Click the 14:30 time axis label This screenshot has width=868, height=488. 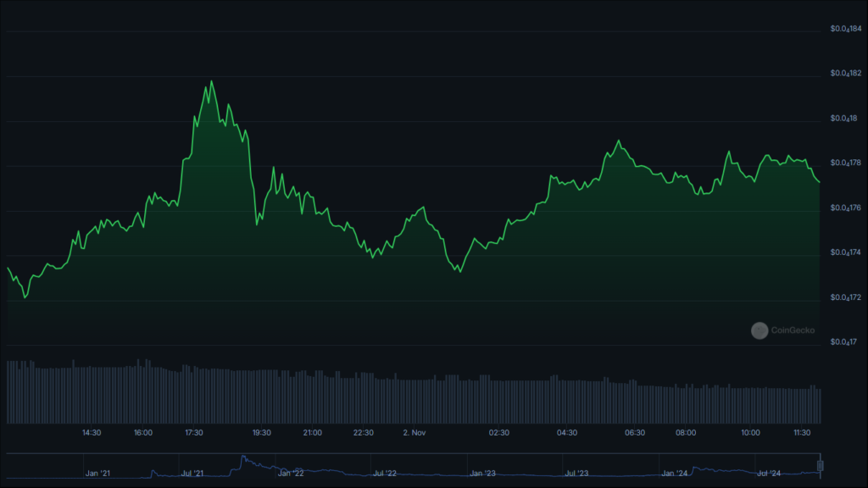click(x=92, y=433)
